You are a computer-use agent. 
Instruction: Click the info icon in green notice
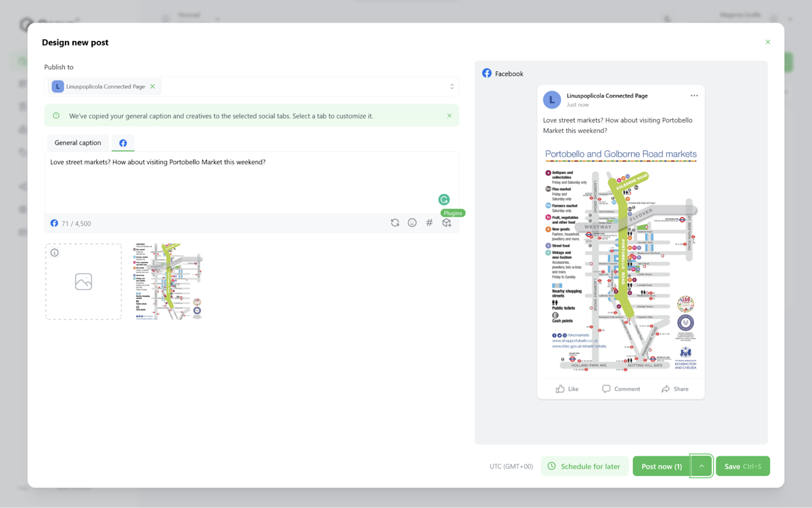click(56, 116)
